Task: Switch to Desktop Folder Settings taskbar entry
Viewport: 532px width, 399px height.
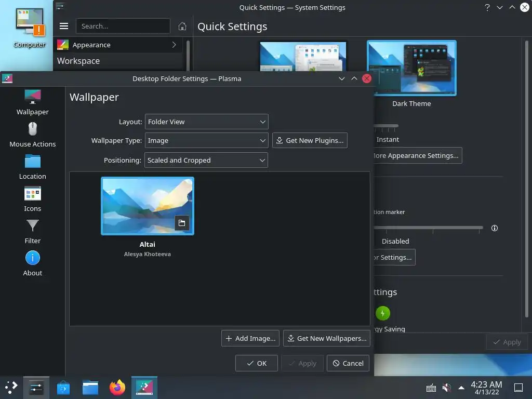Action: pyautogui.click(x=144, y=388)
